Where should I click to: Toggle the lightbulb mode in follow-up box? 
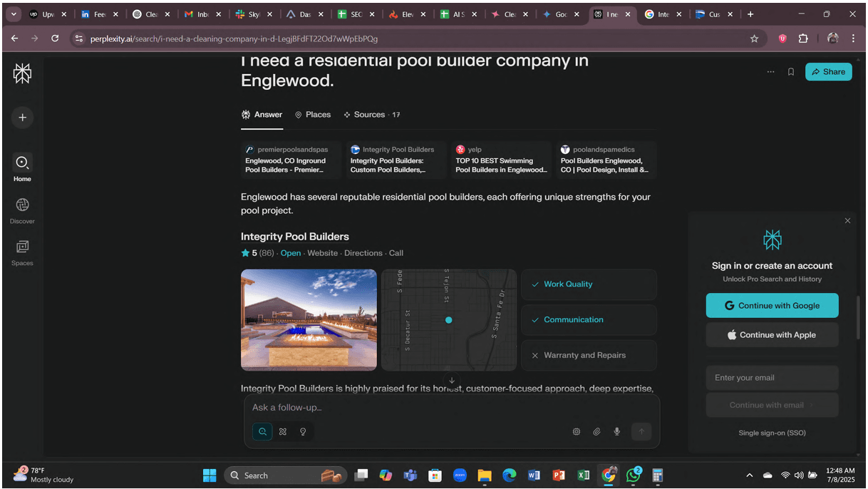click(x=303, y=431)
